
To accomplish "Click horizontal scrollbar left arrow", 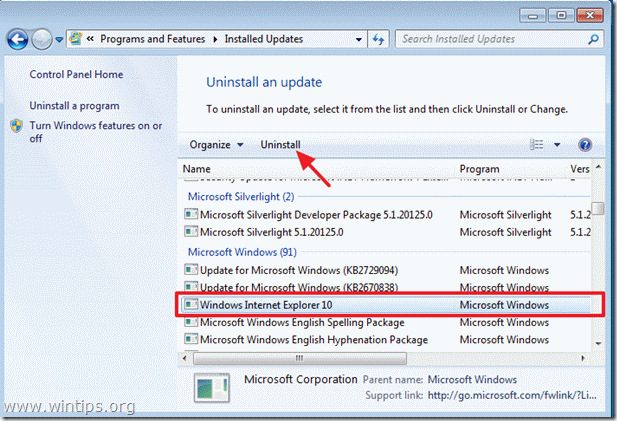I will point(185,358).
